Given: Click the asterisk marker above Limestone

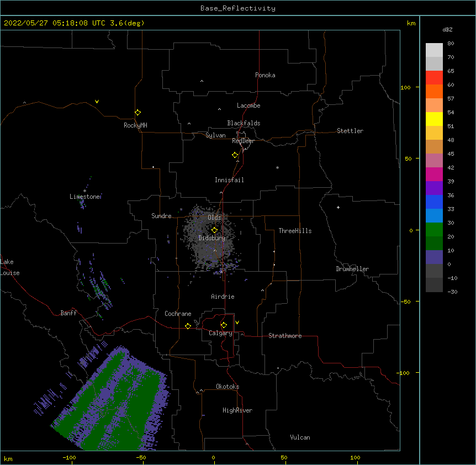Looking at the screenshot, I should (84, 191).
